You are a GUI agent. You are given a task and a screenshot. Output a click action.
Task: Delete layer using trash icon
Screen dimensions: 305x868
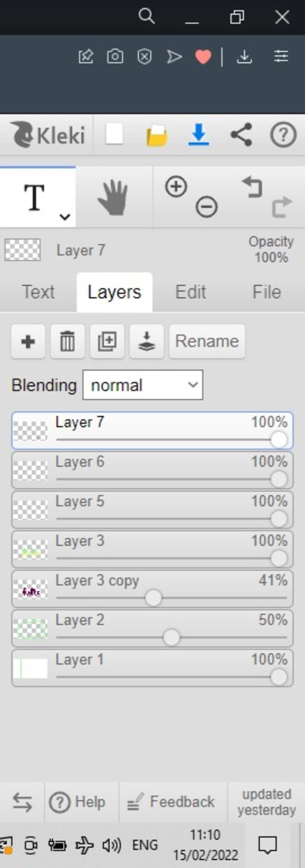[x=67, y=341]
